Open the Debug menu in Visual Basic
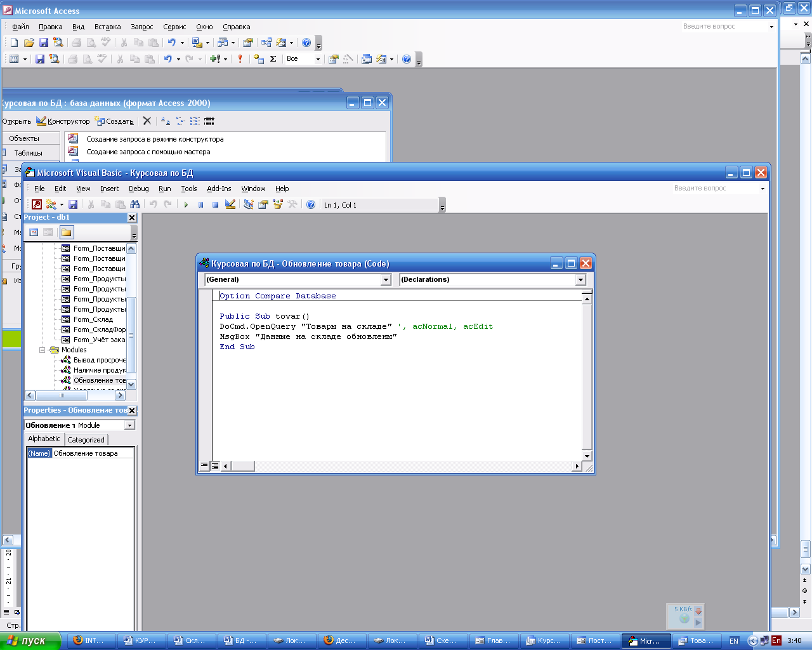Image resolution: width=812 pixels, height=650 pixels. (x=139, y=189)
